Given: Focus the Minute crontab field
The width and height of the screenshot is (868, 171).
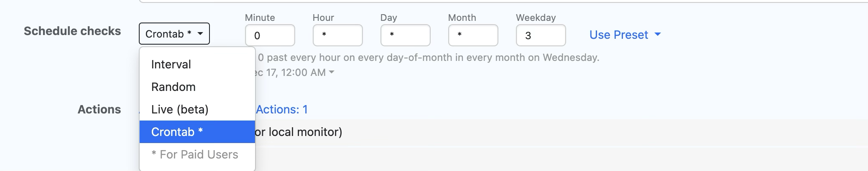Looking at the screenshot, I should point(270,35).
